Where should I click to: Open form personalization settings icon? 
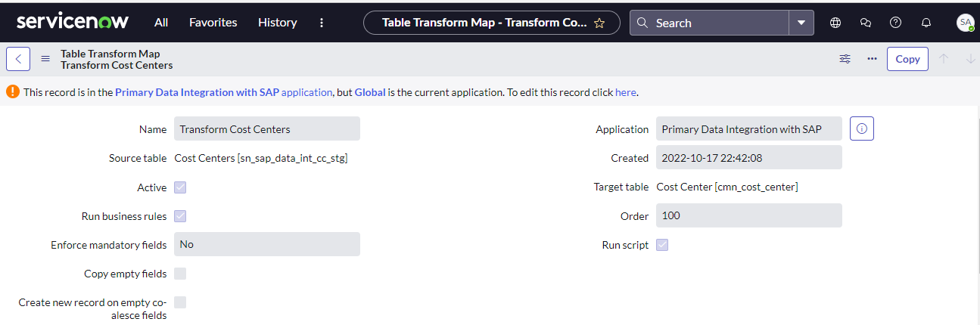845,59
